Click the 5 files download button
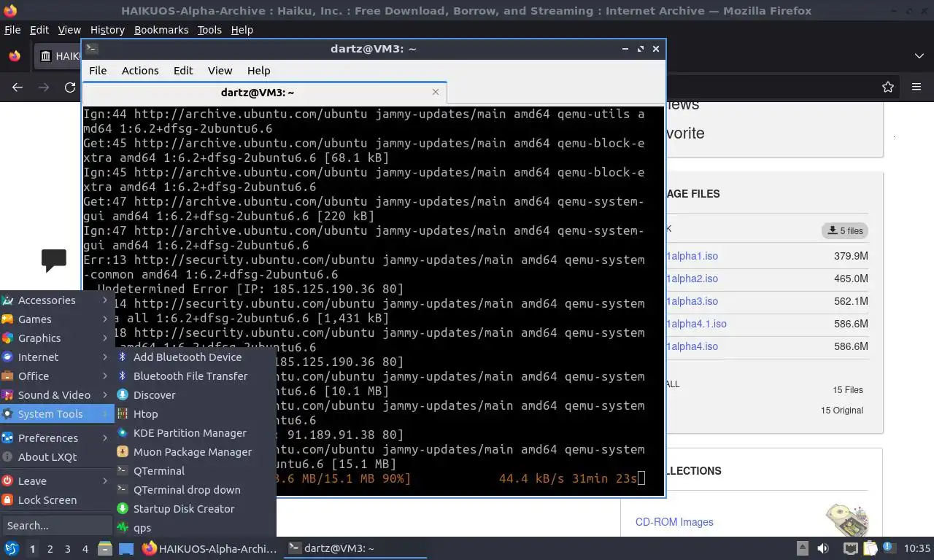The height and width of the screenshot is (560, 934). tap(845, 230)
